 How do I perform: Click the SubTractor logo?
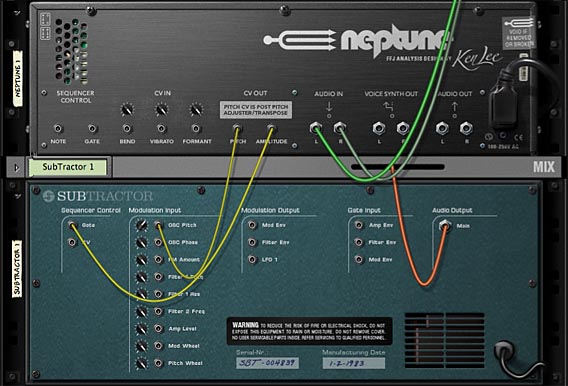tap(98, 196)
